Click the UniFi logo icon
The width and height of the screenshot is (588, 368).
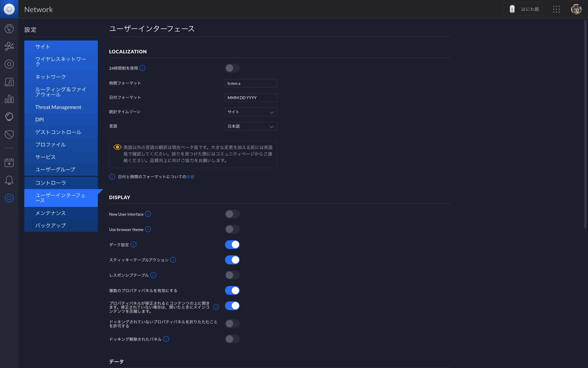click(9, 9)
